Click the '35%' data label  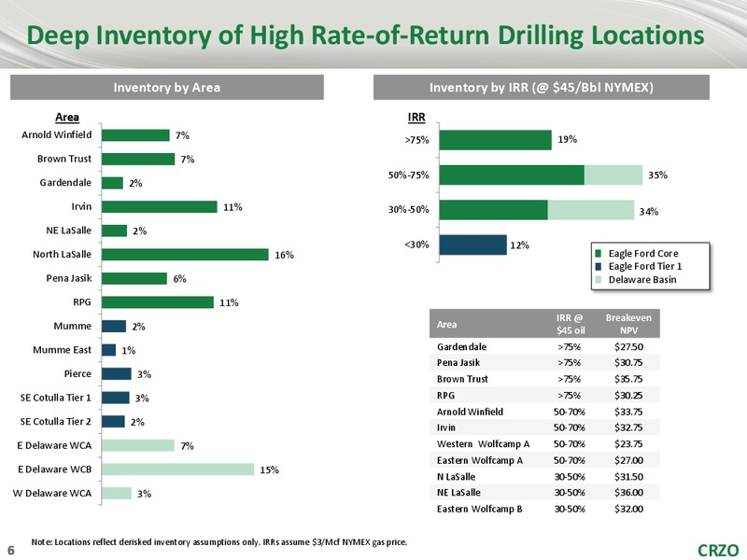657,175
